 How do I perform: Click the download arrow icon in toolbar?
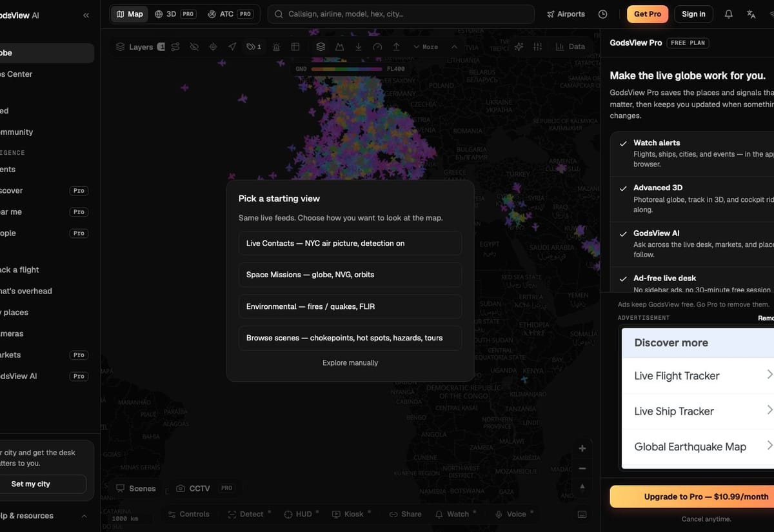[359, 47]
